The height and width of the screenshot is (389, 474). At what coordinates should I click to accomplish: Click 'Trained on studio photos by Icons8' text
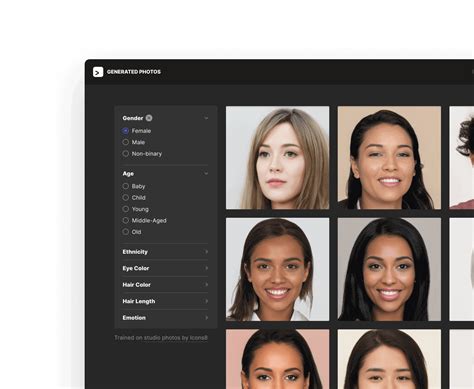point(161,338)
